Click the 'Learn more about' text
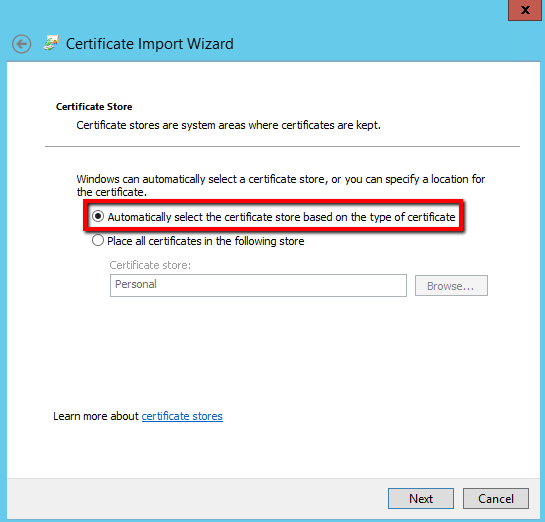Image resolution: width=545 pixels, height=522 pixels. pyautogui.click(x=96, y=416)
